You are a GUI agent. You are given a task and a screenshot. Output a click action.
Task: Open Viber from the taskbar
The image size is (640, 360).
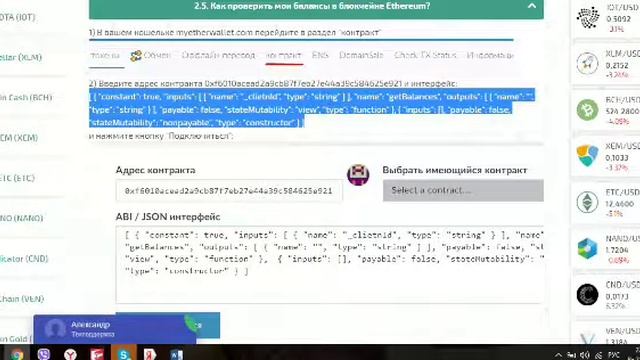pyautogui.click(x=43, y=354)
